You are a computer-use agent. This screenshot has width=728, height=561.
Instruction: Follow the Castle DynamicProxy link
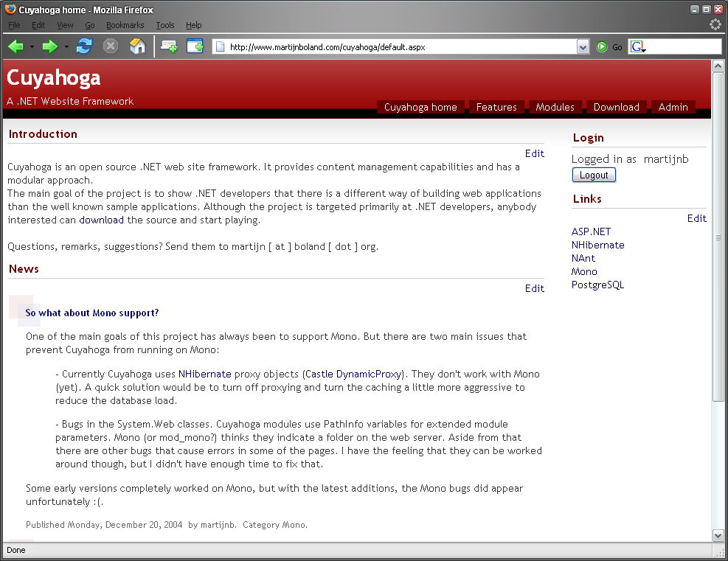click(x=353, y=374)
